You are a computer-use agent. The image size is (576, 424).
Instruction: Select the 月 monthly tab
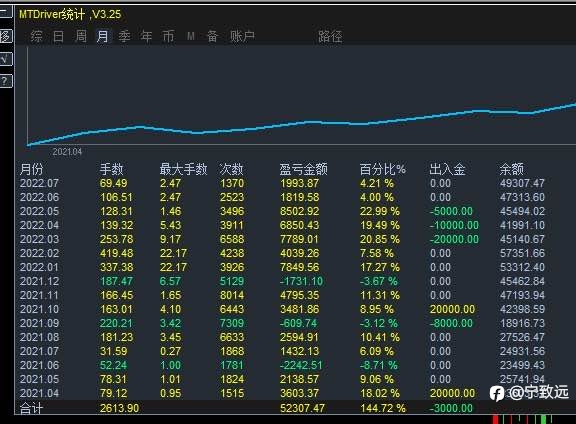coord(102,36)
